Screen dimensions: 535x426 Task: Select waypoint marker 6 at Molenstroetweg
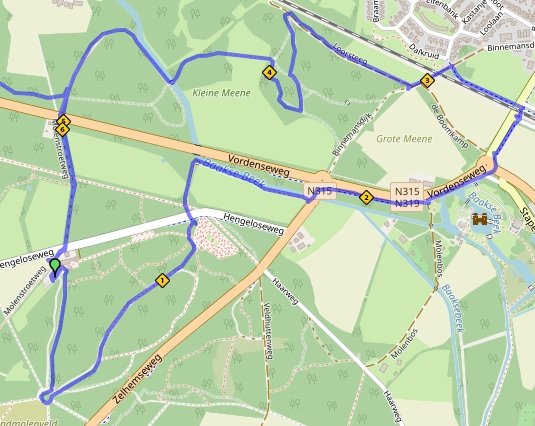(x=62, y=130)
